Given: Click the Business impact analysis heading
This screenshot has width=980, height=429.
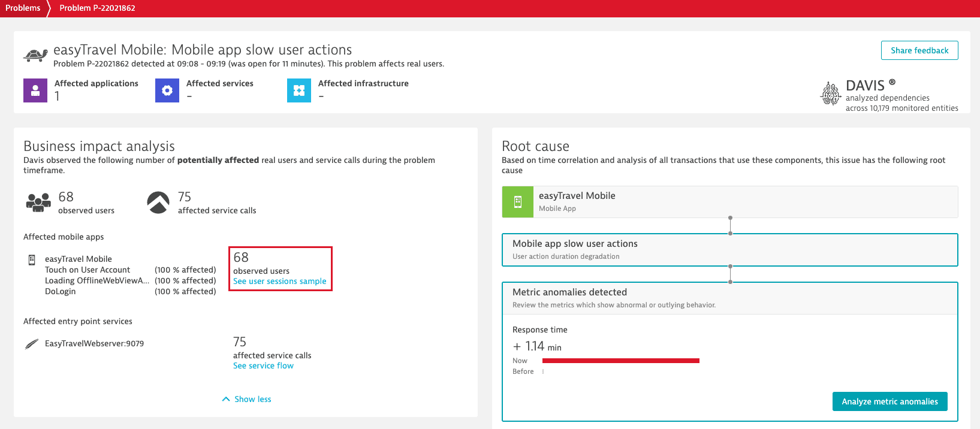Looking at the screenshot, I should tap(99, 146).
